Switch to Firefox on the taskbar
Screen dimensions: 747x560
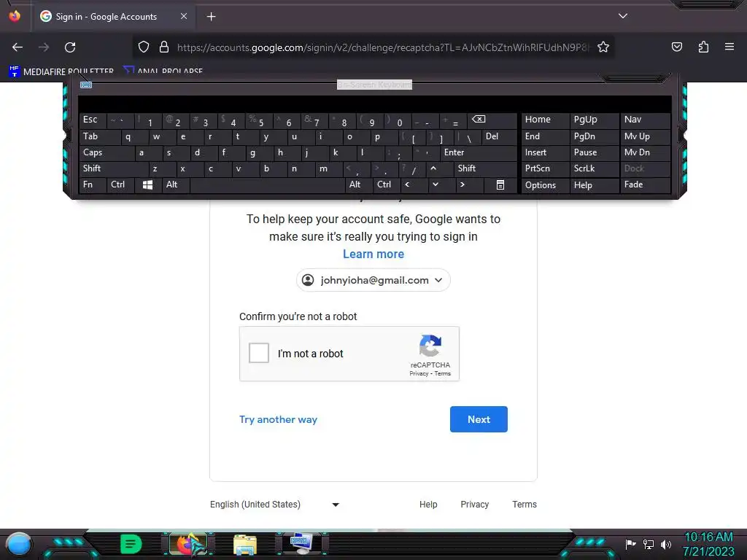click(190, 544)
